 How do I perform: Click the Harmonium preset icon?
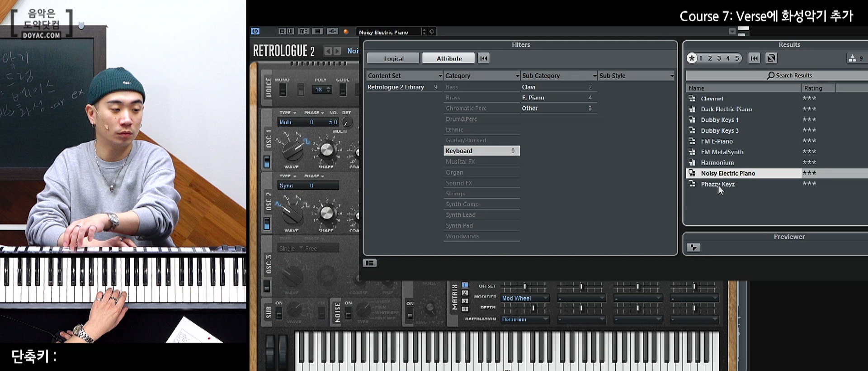click(x=692, y=162)
